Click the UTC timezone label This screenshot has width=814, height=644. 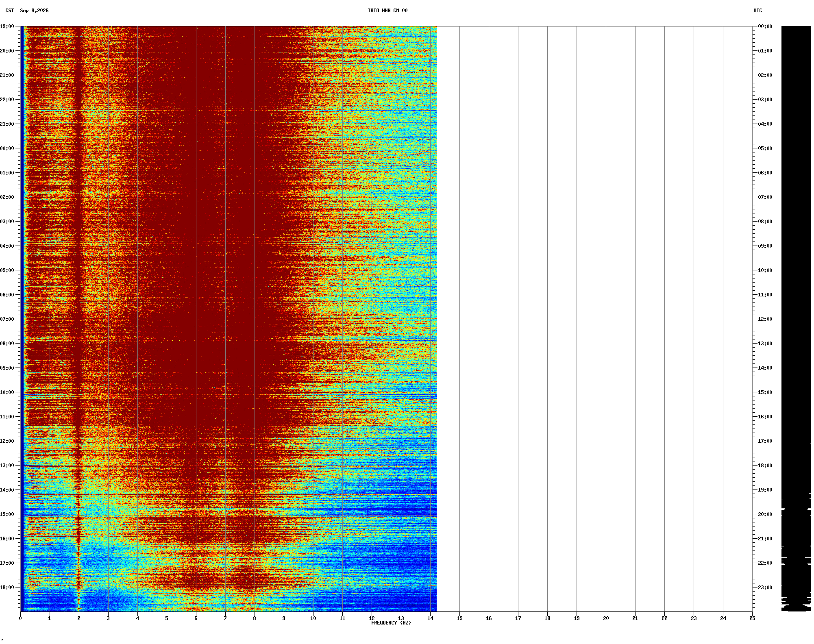click(758, 11)
